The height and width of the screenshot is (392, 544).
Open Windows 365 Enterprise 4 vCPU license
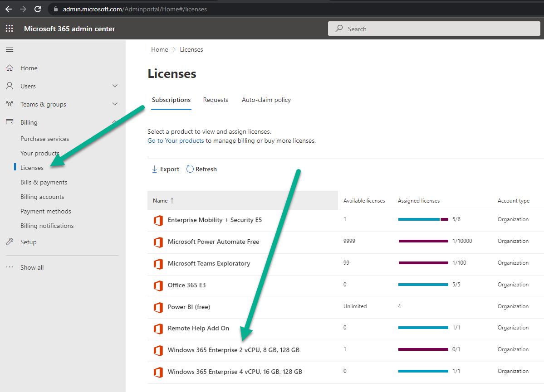pyautogui.click(x=235, y=372)
